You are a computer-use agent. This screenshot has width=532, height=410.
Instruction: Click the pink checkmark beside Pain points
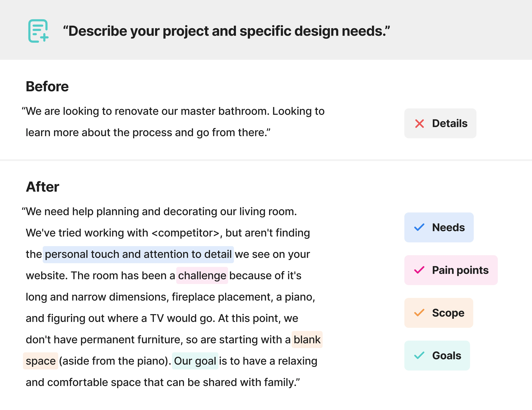pyautogui.click(x=419, y=270)
